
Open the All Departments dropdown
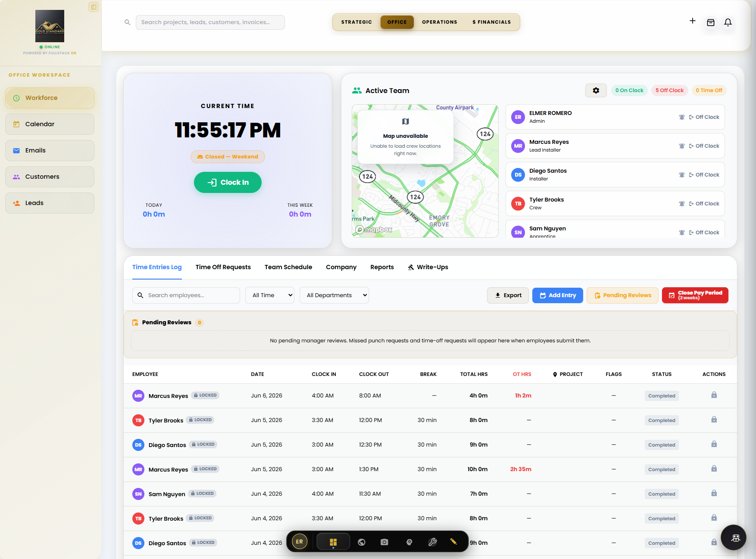click(x=334, y=295)
